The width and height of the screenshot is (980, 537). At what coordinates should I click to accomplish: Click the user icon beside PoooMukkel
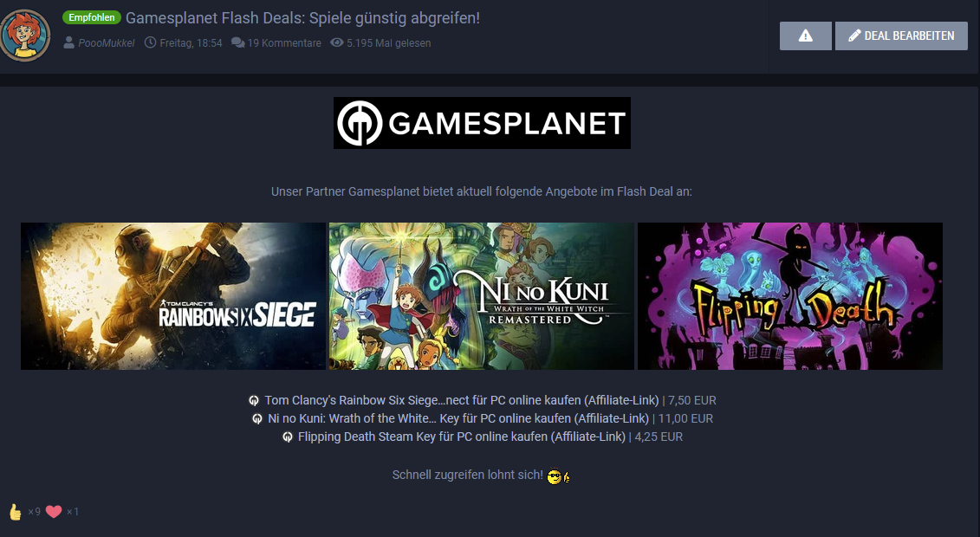(68, 42)
